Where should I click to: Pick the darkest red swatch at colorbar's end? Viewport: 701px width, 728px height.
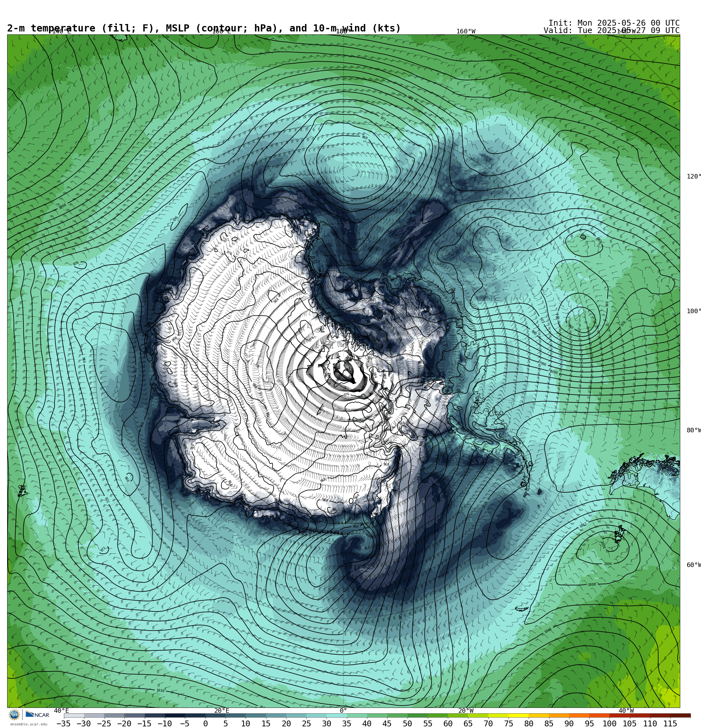pos(681,715)
